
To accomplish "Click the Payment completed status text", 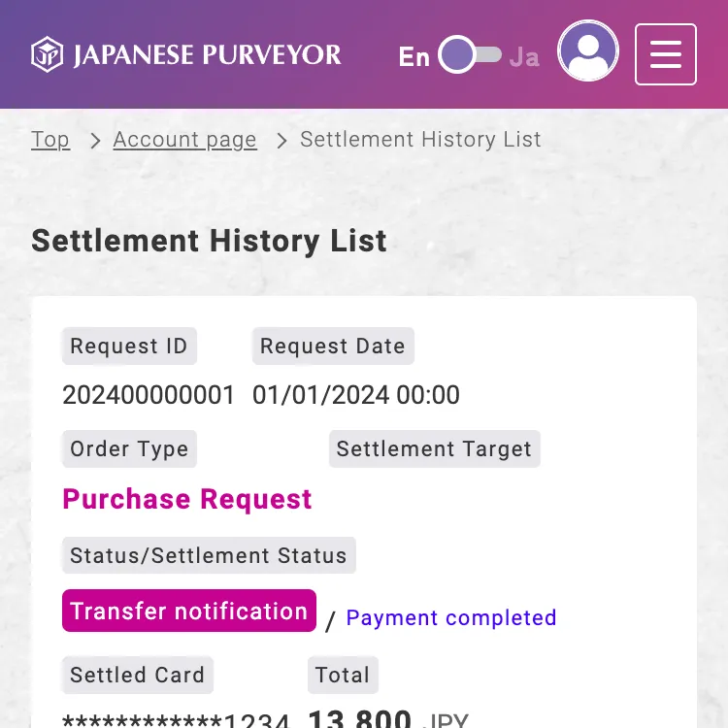I will point(451,618).
